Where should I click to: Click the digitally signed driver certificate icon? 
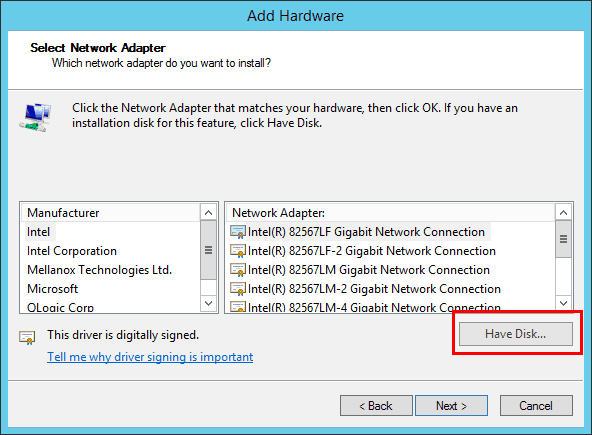coord(27,337)
